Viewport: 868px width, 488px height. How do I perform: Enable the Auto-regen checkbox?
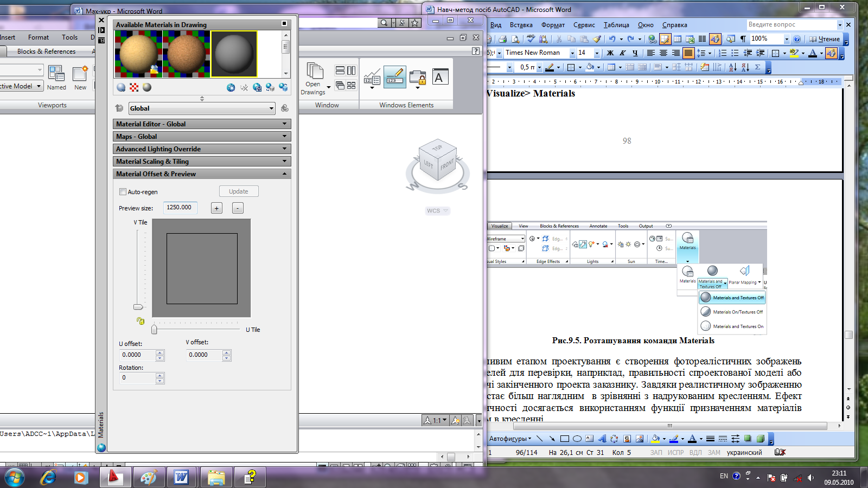123,191
